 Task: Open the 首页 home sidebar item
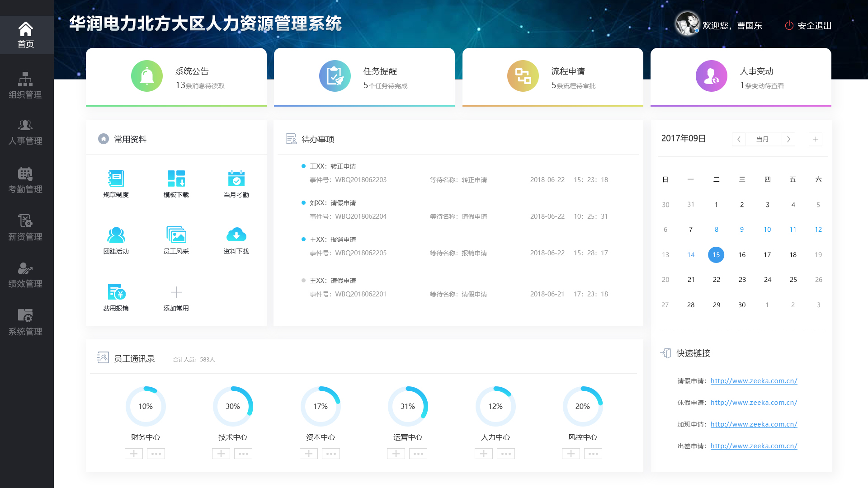click(x=26, y=35)
